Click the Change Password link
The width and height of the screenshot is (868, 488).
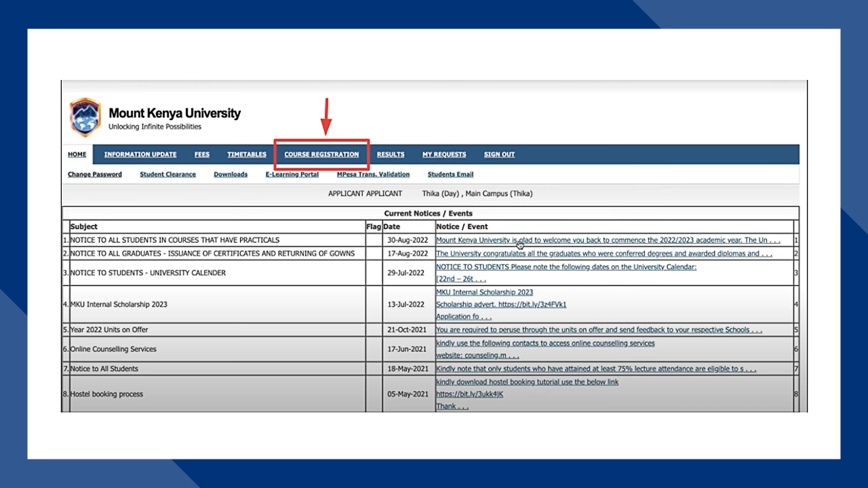95,174
